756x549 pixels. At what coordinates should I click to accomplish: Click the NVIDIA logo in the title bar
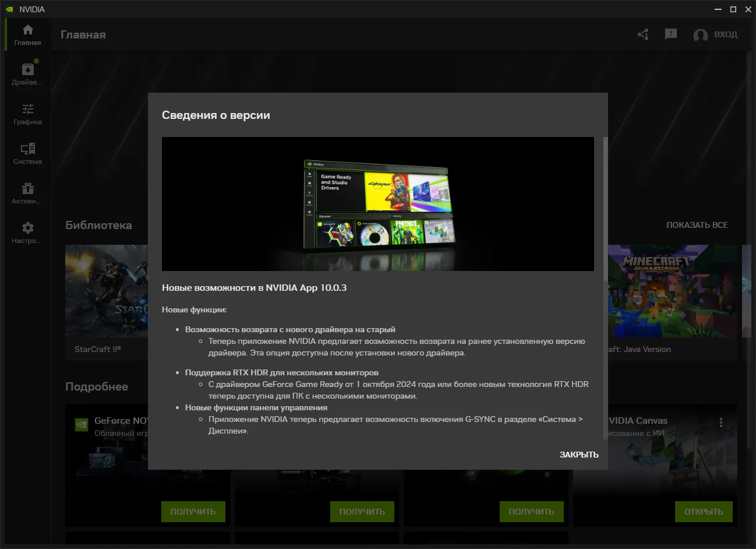9,9
